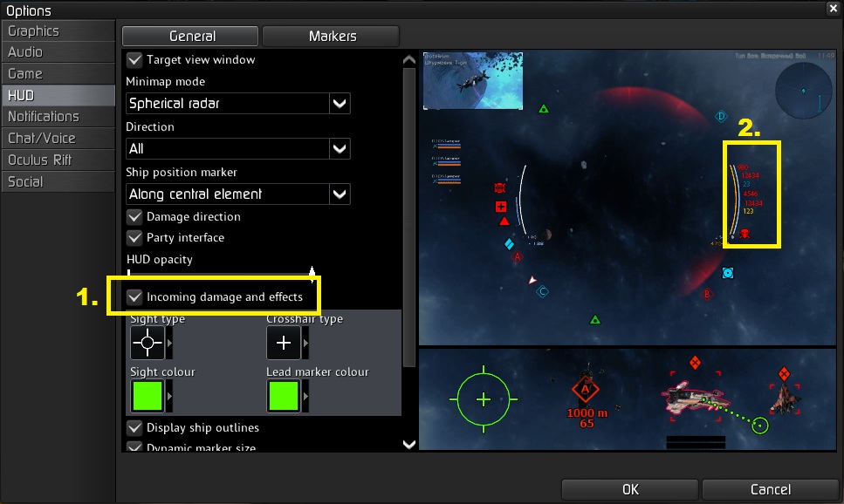Expand the Sight type selector arrow

coord(169,343)
